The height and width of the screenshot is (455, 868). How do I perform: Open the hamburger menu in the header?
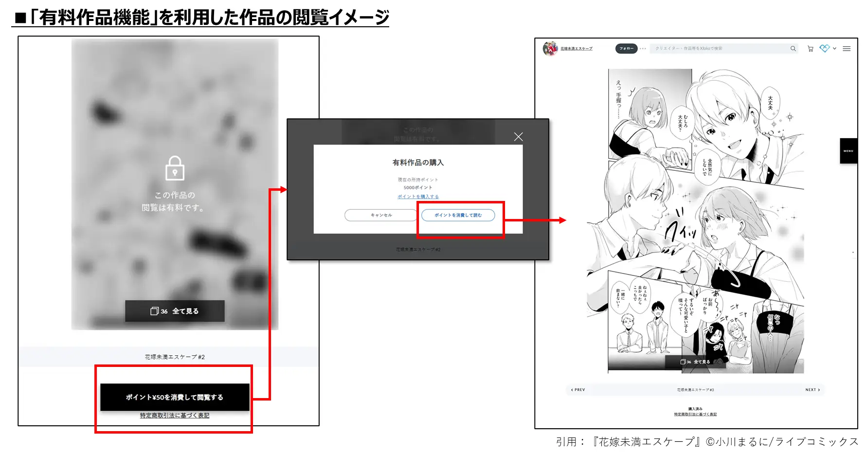pyautogui.click(x=847, y=49)
